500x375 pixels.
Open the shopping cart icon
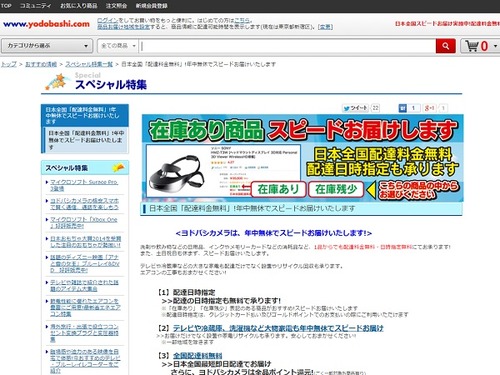click(x=472, y=46)
